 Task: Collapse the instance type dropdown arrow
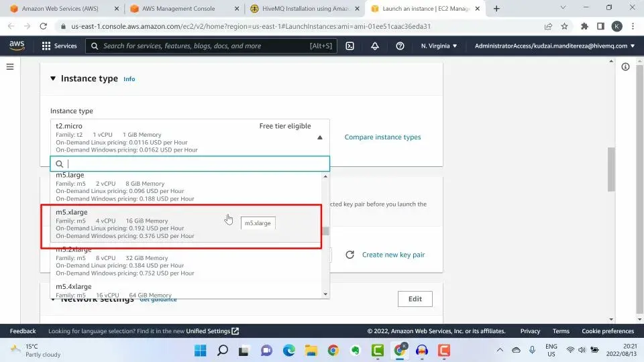[320, 137]
